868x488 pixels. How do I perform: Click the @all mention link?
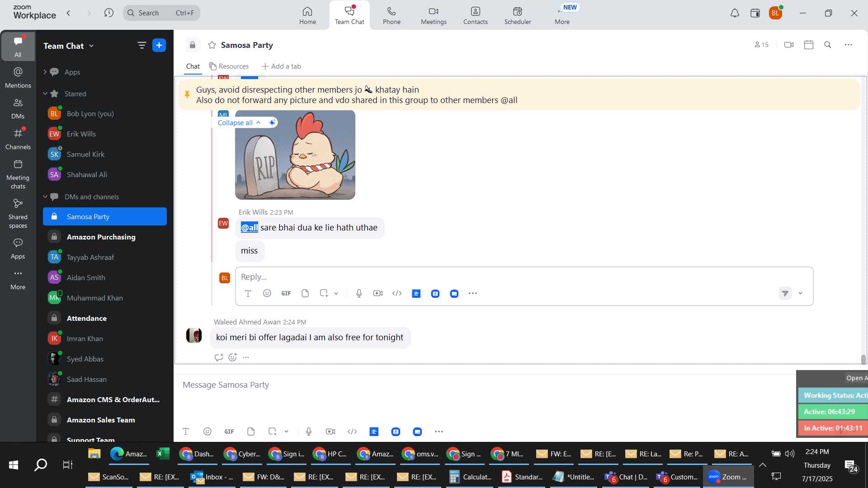[249, 227]
